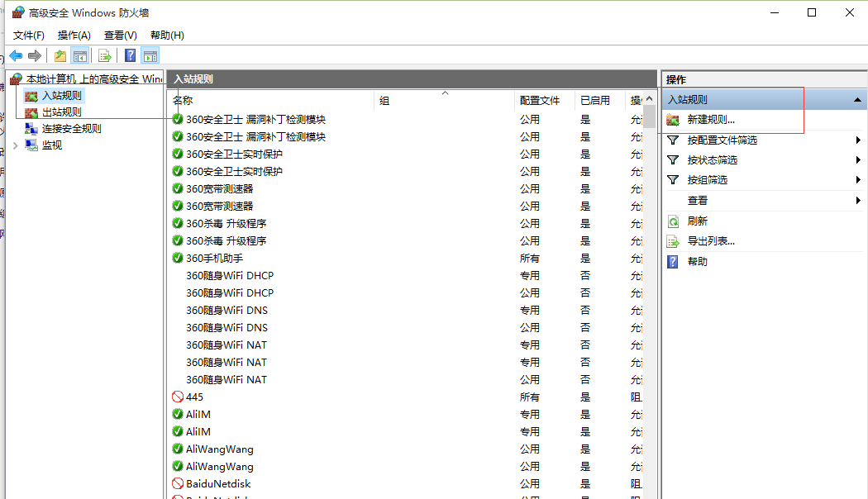Image resolution: width=868 pixels, height=499 pixels.
Task: Open the 查看(V) menu in the menu bar
Action: point(121,36)
